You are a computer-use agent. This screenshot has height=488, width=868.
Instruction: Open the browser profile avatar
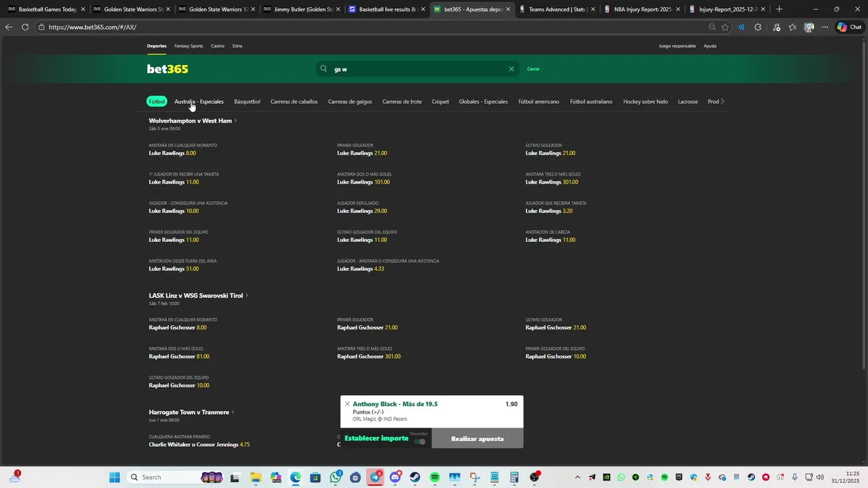tap(808, 27)
